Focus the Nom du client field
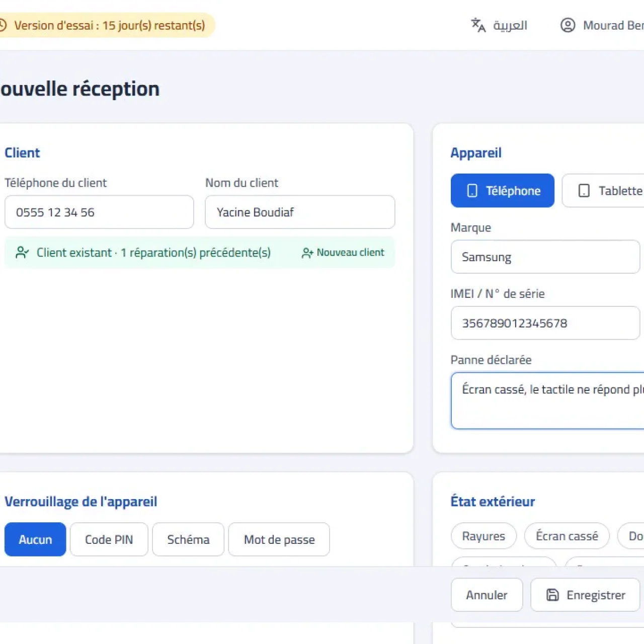The width and height of the screenshot is (644, 644). pos(300,212)
